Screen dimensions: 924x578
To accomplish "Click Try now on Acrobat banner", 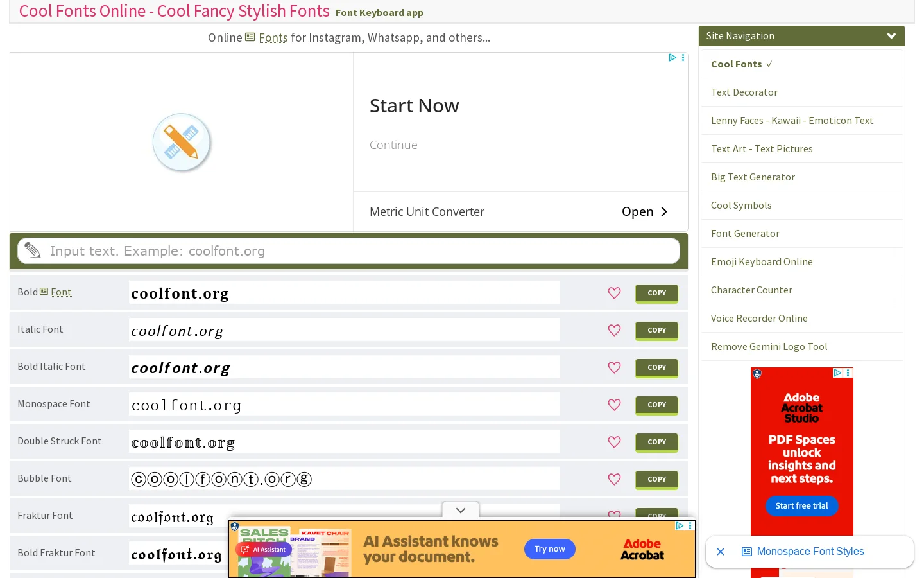I will 550,549.
